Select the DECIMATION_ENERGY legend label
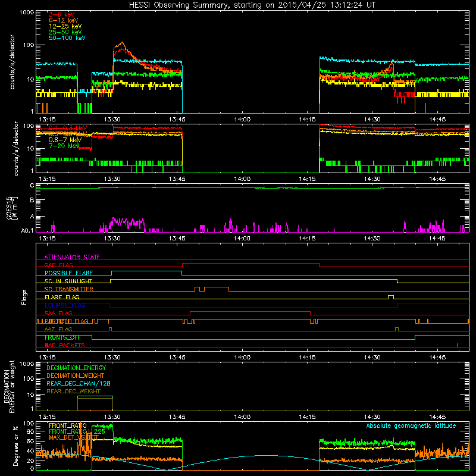This screenshot has width=476, height=476. point(76,368)
